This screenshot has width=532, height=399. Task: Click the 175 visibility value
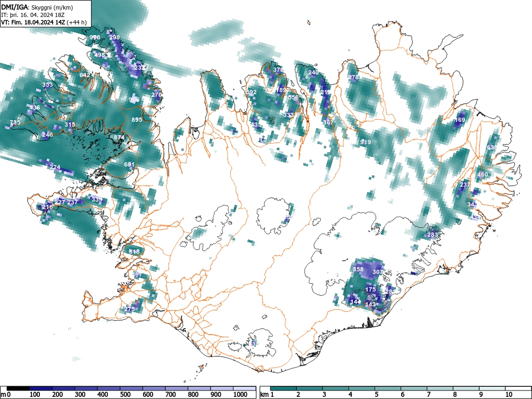click(x=370, y=289)
